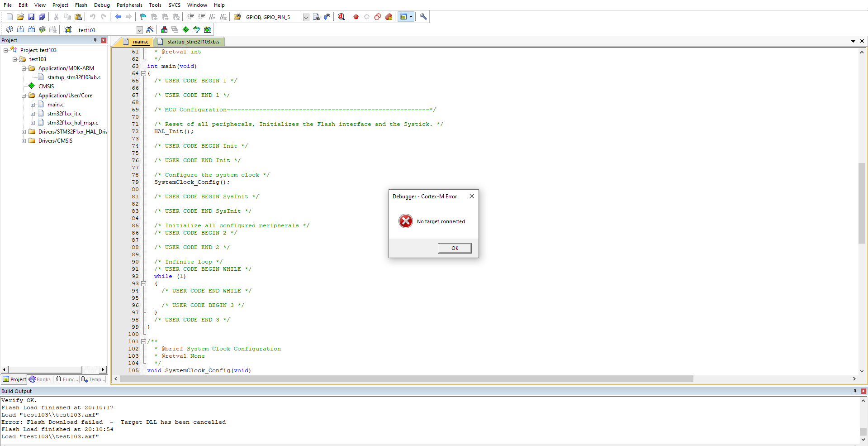
Task: Switch to the startup_stm32f103xb.s tab
Action: (x=193, y=41)
